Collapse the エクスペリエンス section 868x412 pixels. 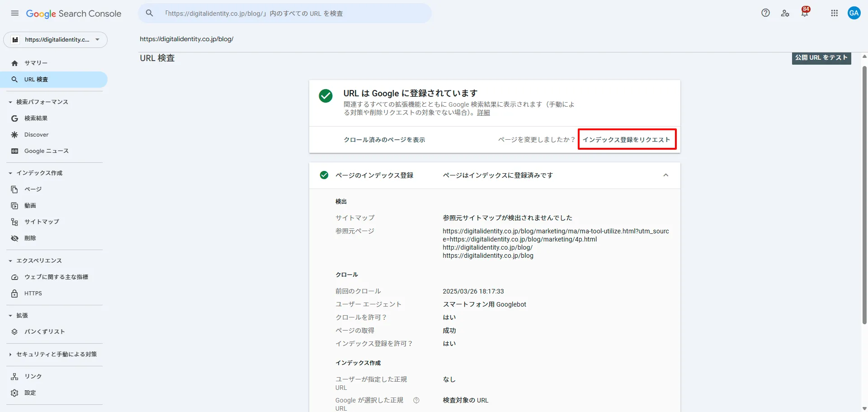10,261
